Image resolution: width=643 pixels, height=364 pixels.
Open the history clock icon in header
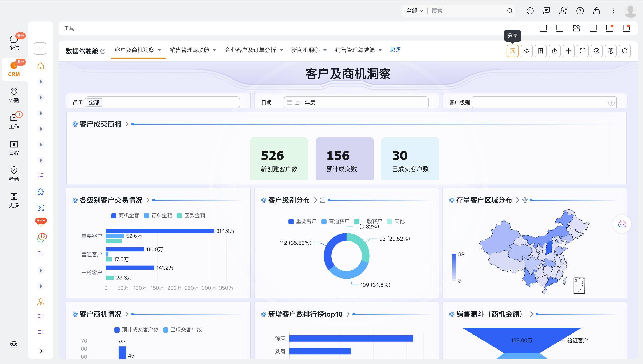click(530, 11)
